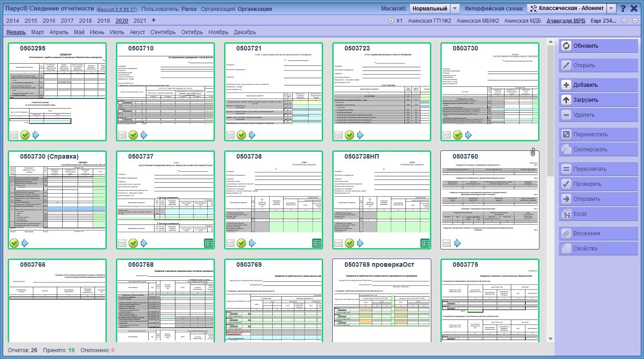Screen dimensions: 644x359
Task: Click the blue arrow icon on report 0503738
Action: [252, 243]
